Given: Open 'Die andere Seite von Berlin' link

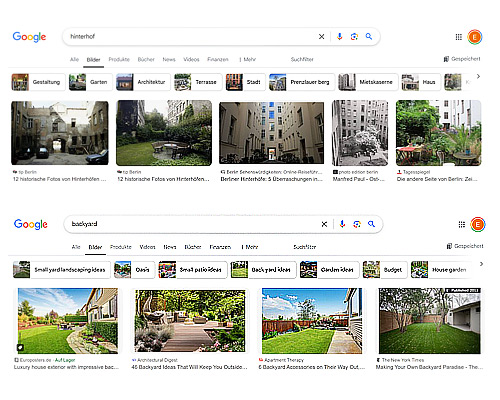Looking at the screenshot, I should click(x=437, y=179).
